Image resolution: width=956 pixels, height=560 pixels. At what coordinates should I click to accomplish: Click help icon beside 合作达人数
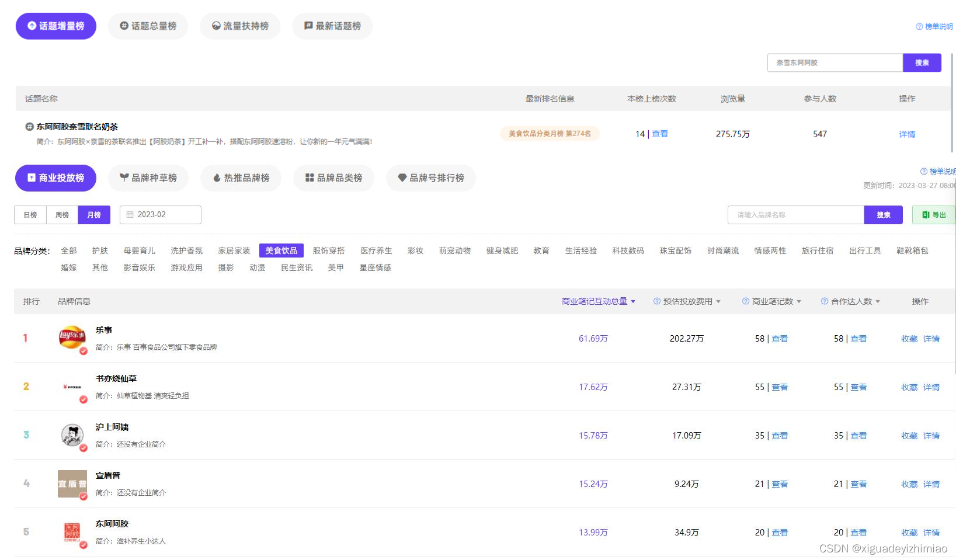(825, 301)
